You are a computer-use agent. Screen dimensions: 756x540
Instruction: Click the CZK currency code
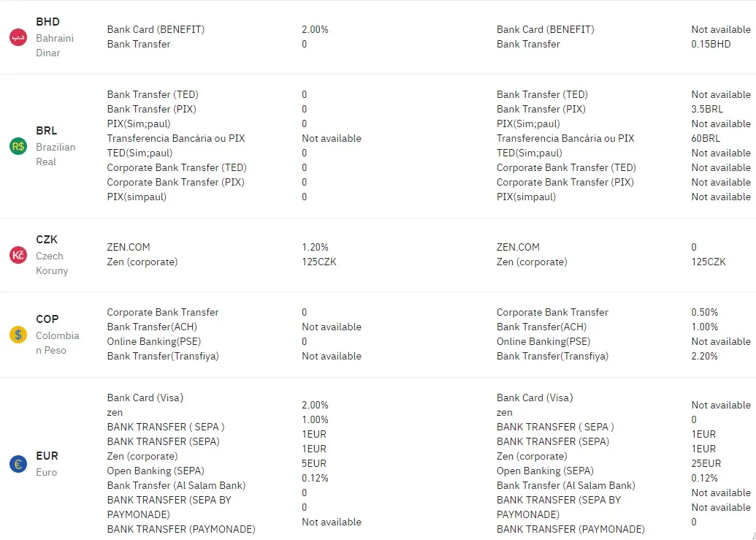click(47, 240)
